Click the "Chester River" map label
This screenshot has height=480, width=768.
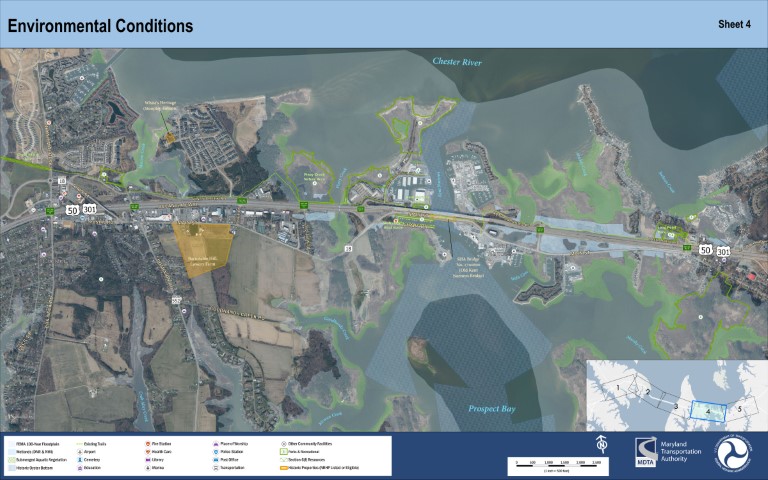point(457,62)
